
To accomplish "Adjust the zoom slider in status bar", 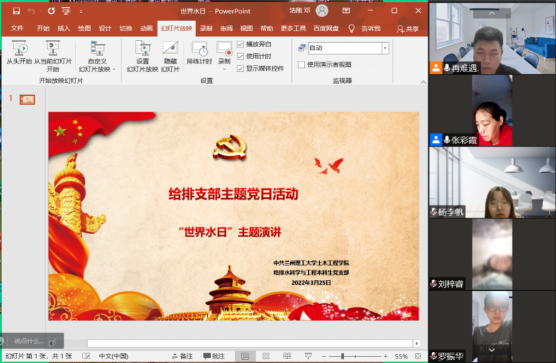I will [x=343, y=356].
